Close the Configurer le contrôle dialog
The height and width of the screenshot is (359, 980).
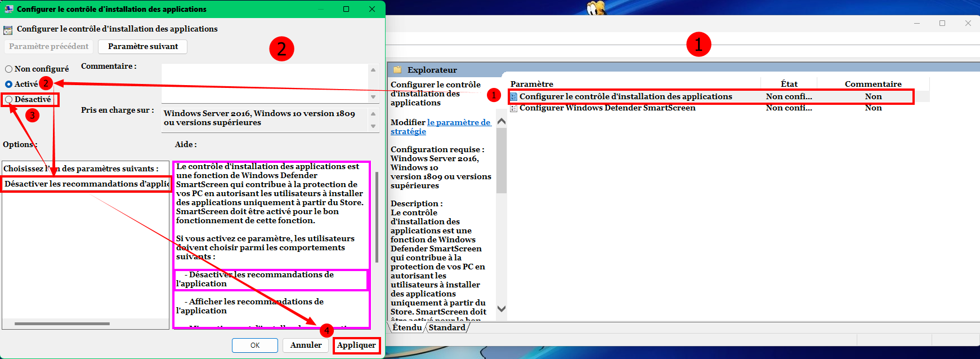(x=372, y=9)
